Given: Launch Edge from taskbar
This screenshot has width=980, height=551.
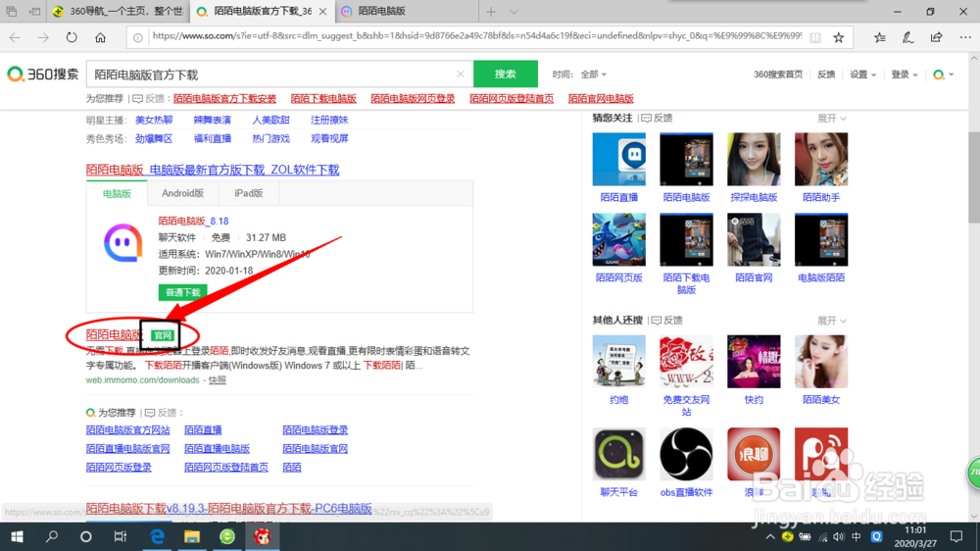Looking at the screenshot, I should pos(157,536).
